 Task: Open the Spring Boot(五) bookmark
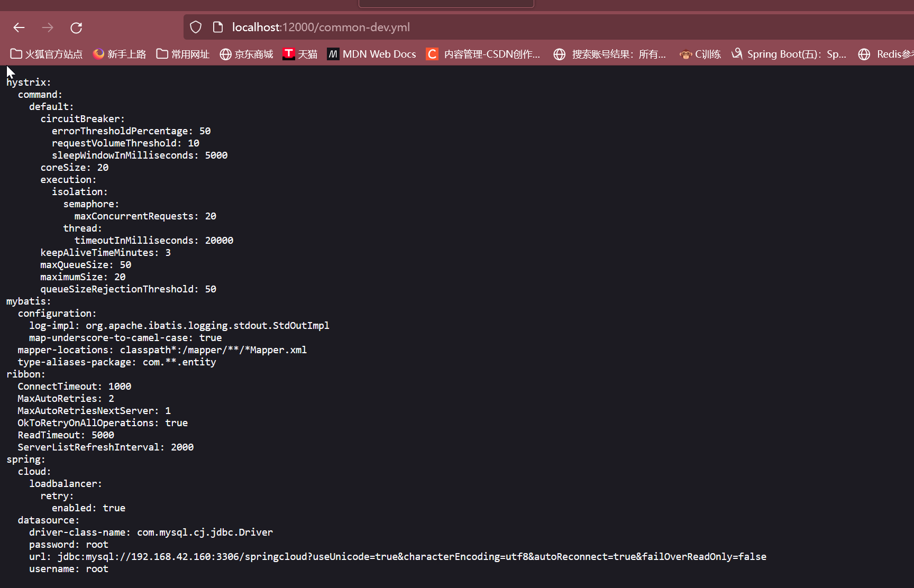[x=789, y=54]
